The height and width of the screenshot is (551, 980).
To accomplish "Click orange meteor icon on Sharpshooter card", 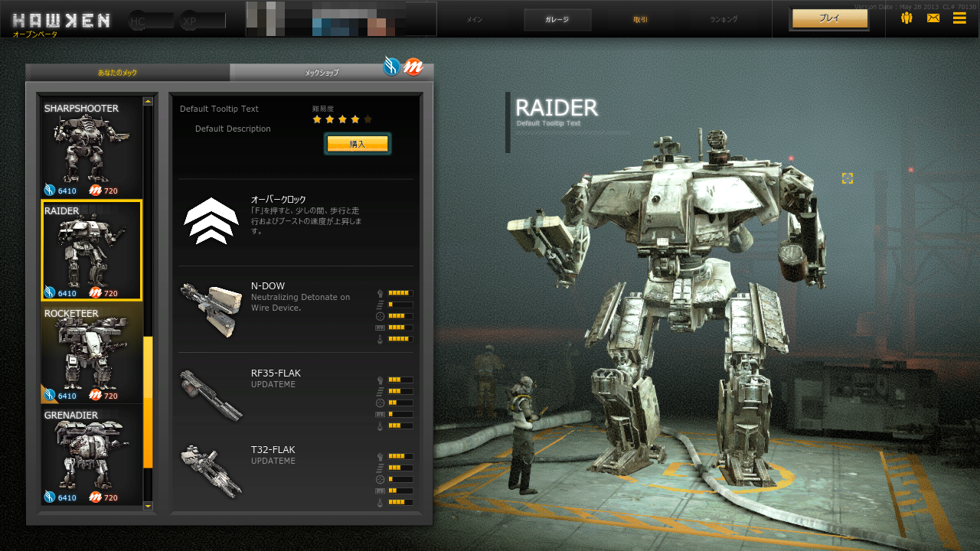I will click(x=95, y=190).
